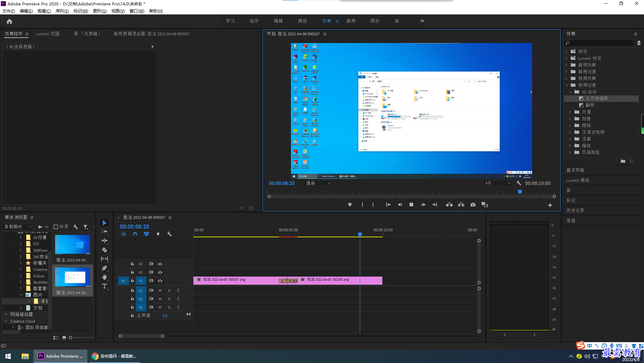
Task: Open the 剪辑 menu
Action: point(44,11)
